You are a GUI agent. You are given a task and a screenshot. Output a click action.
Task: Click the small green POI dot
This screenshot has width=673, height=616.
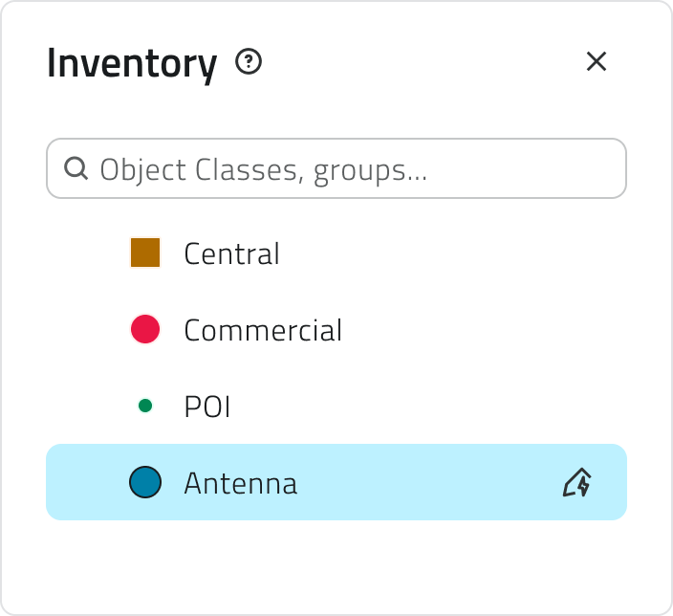[x=145, y=406]
